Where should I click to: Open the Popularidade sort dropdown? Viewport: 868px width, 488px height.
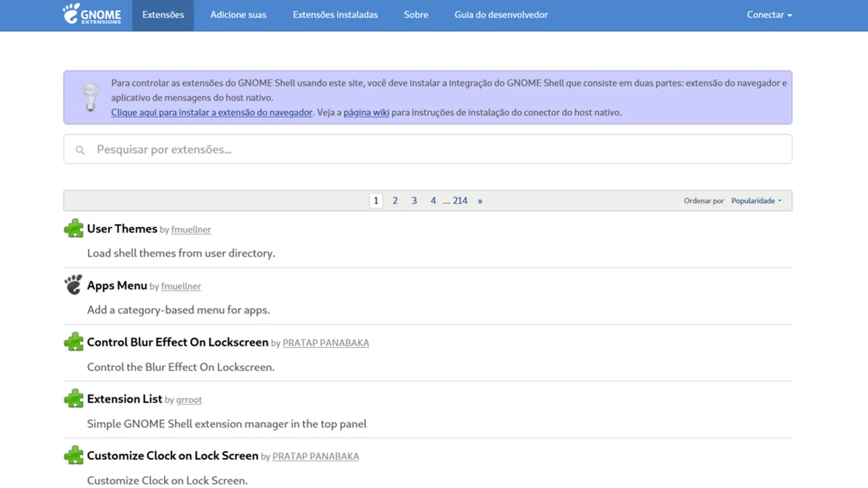coord(756,201)
